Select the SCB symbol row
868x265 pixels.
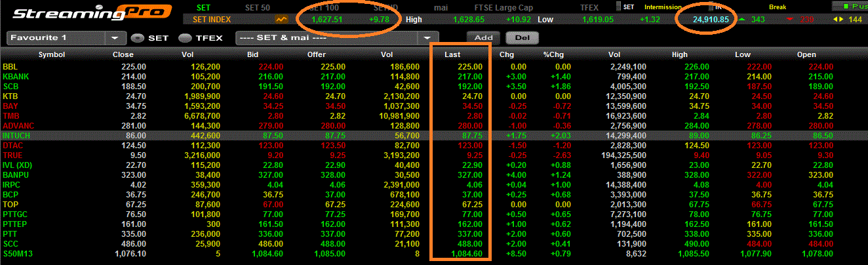click(x=434, y=87)
